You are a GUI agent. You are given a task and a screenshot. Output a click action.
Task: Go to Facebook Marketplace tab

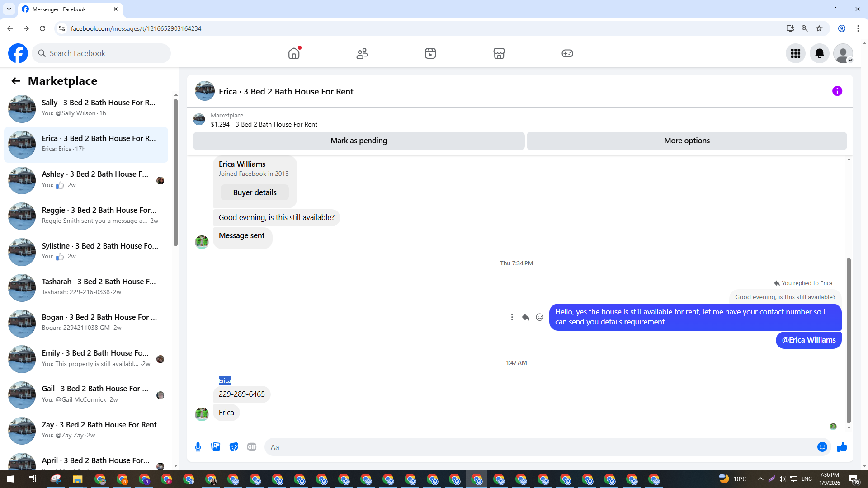(499, 53)
